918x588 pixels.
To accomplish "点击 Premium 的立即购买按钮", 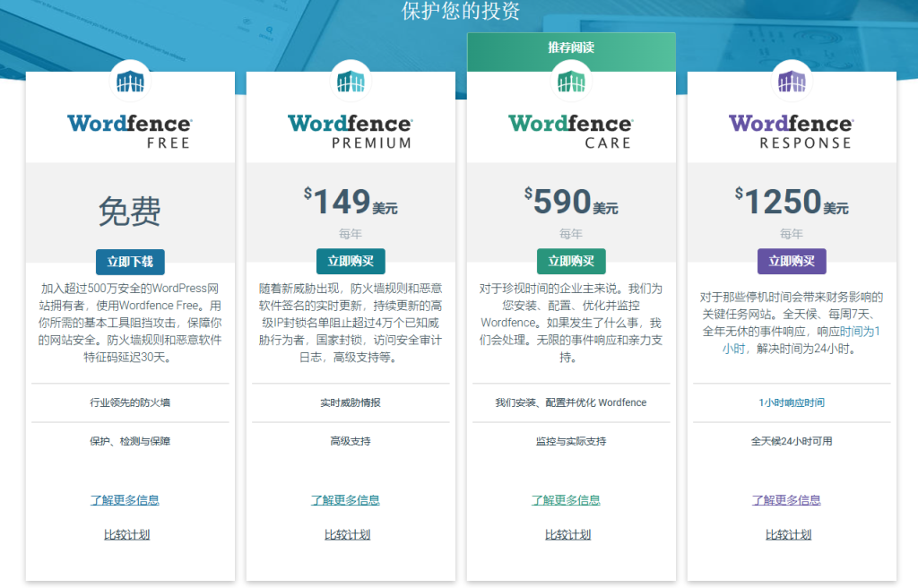I will (x=351, y=262).
